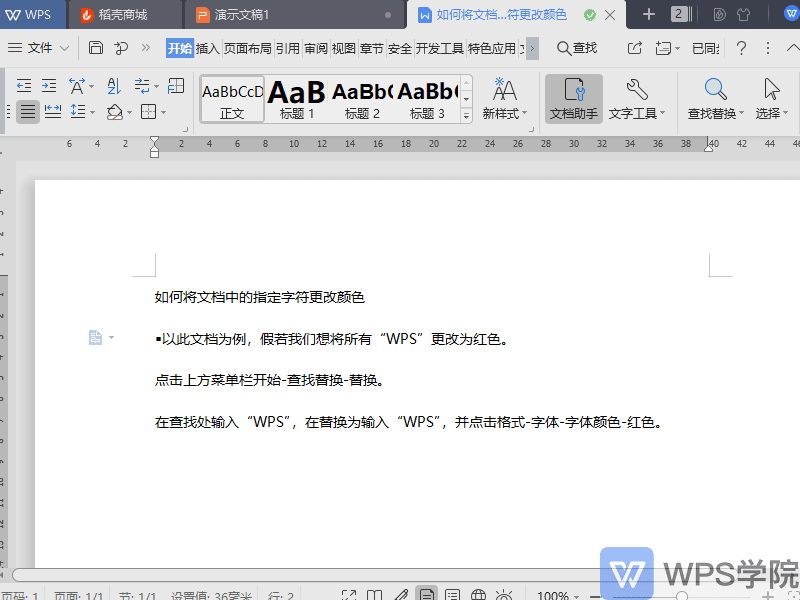The image size is (800, 600).
Task: Expand the full style gallery
Action: (x=466, y=116)
